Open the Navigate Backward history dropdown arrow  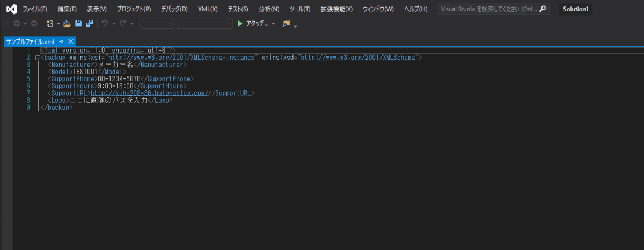pos(25,24)
